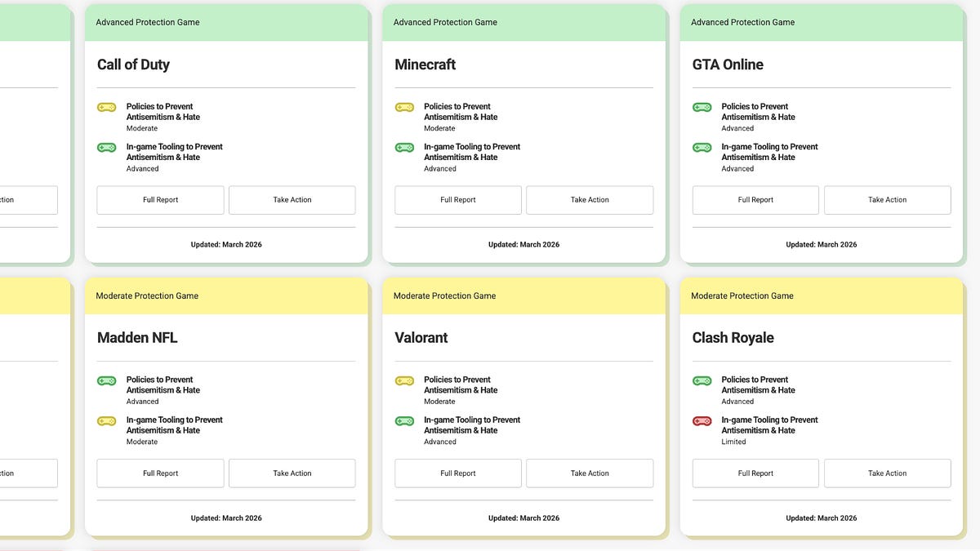Click the Updated: March 2026 text on the Call of Duty card
980x551 pixels.
pyautogui.click(x=226, y=245)
